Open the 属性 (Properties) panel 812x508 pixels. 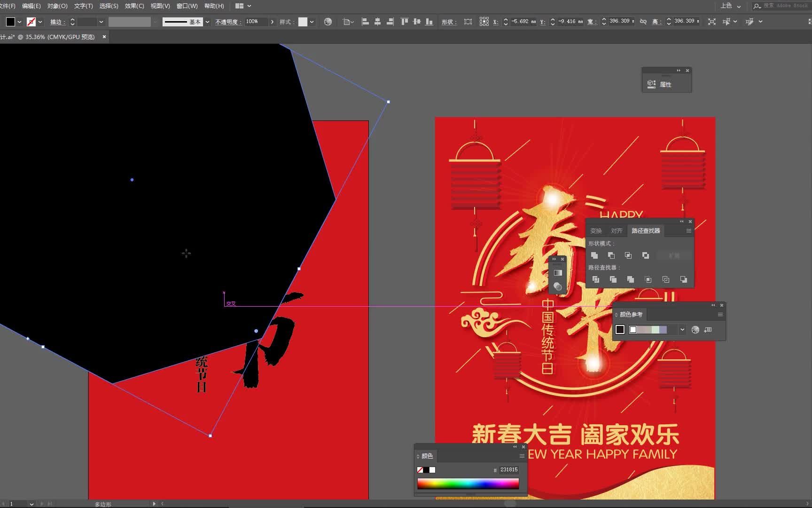[666, 84]
